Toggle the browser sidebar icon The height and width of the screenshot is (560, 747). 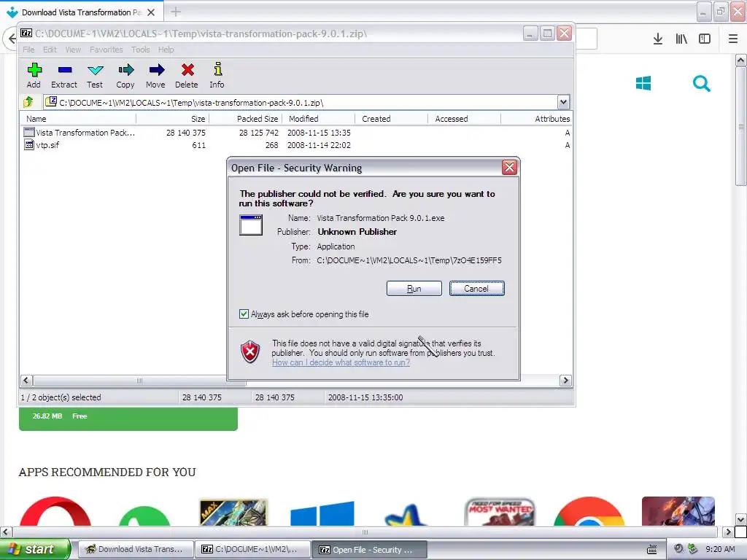(x=705, y=39)
